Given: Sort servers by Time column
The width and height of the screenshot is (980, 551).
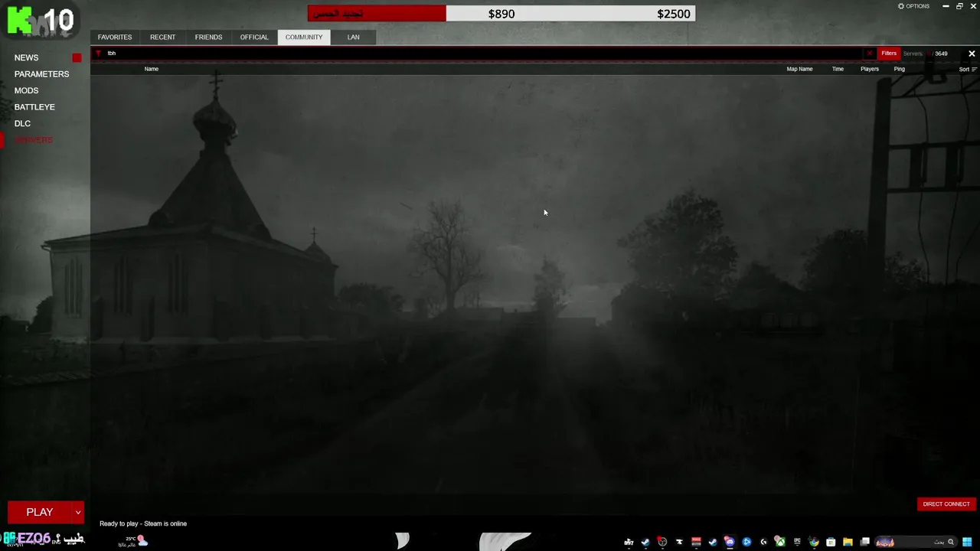Looking at the screenshot, I should [838, 69].
